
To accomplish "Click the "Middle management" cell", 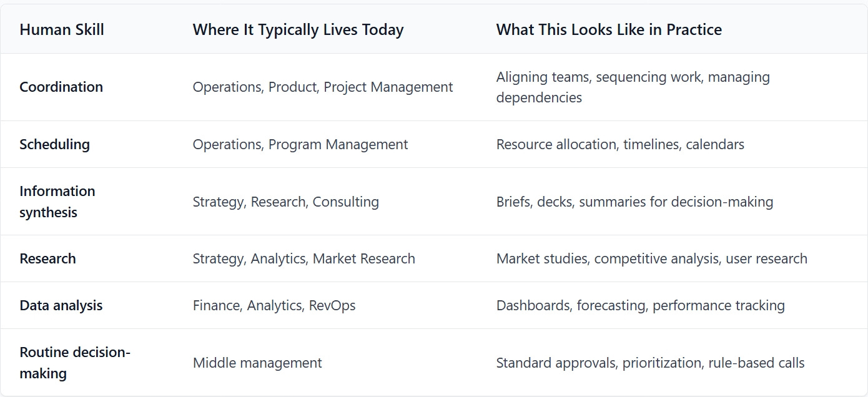I will [x=257, y=363].
